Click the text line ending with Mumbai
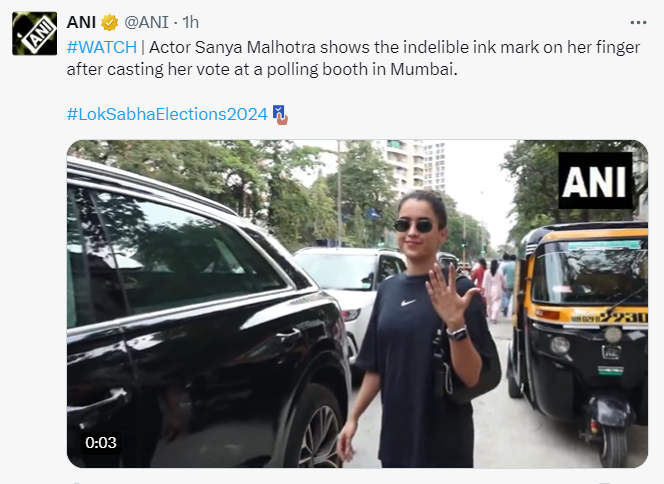The image size is (664, 484). coord(262,70)
